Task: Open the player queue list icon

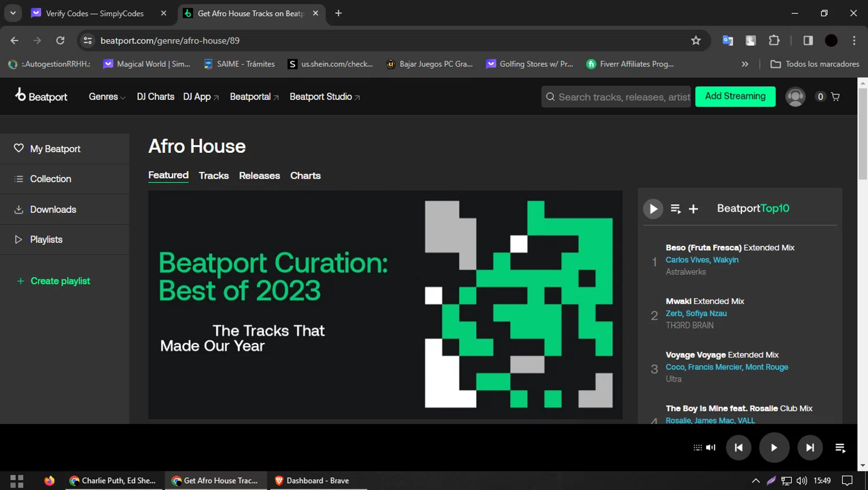Action: (840, 448)
